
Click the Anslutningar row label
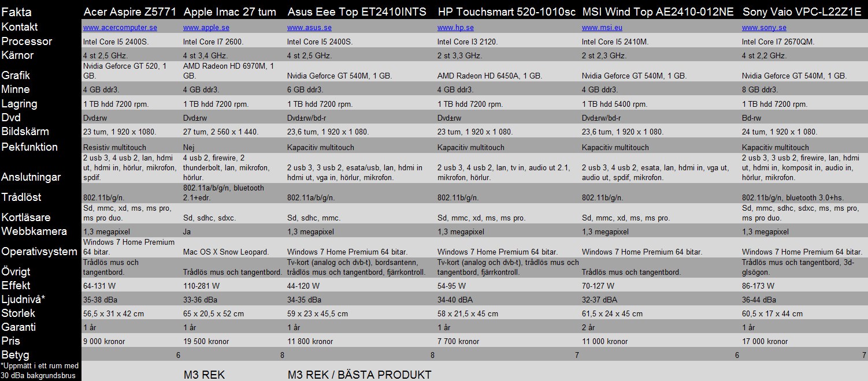click(31, 177)
